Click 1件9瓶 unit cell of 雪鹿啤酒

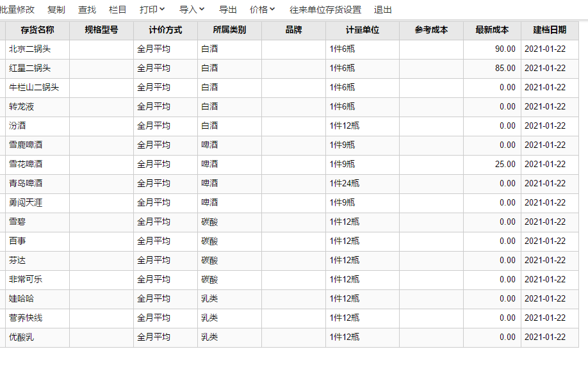tap(363, 145)
